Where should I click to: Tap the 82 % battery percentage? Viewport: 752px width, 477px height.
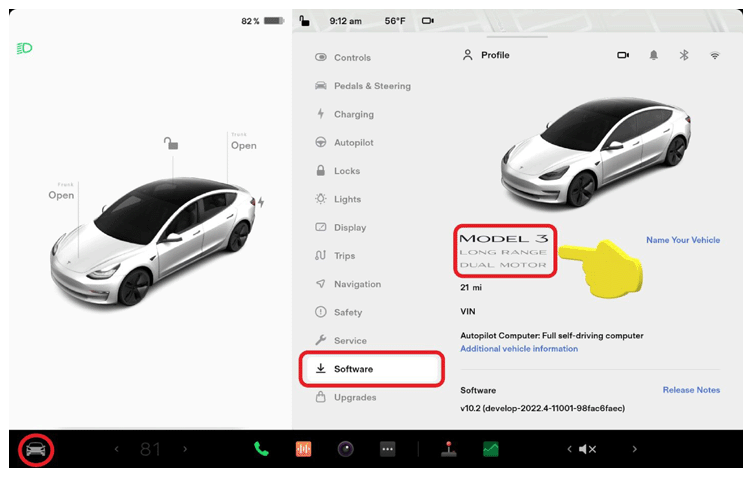point(250,21)
